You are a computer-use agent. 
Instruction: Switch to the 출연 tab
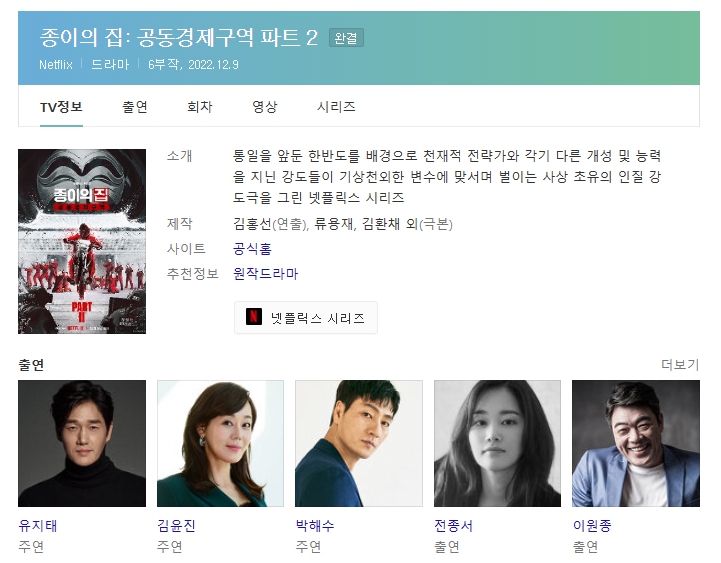coord(135,107)
